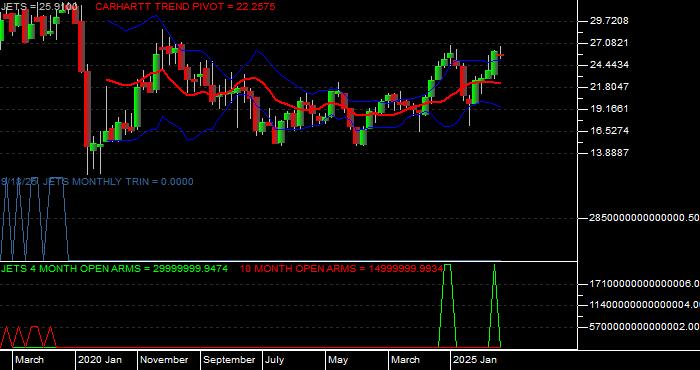
Task: Select the 2025 Jan time axis label
Action: [x=475, y=360]
